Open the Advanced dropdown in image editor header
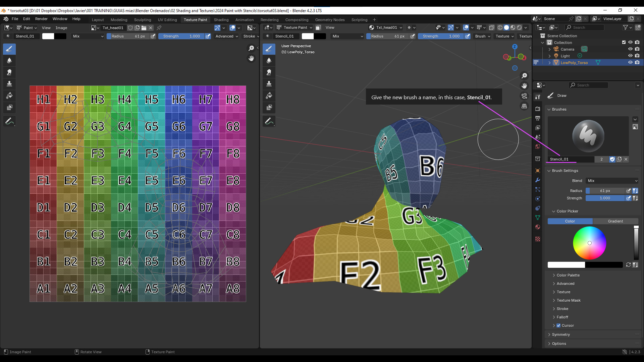The width and height of the screenshot is (644, 362). (227, 36)
